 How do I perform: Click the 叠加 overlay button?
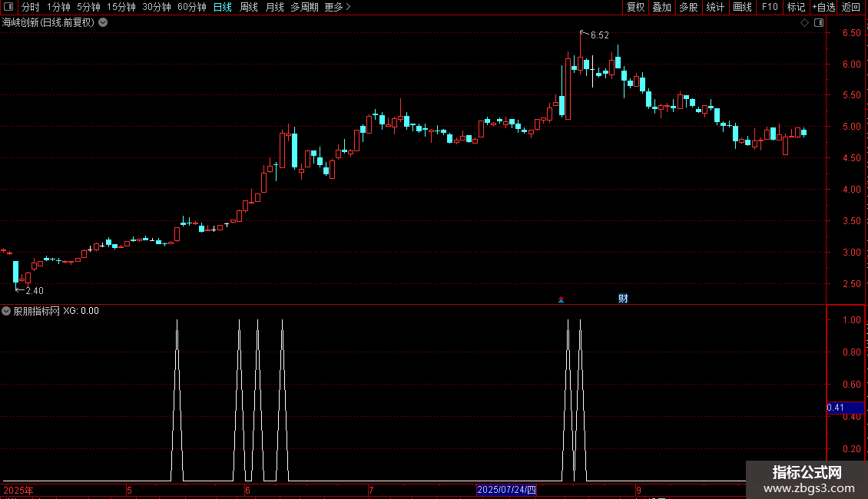click(662, 7)
